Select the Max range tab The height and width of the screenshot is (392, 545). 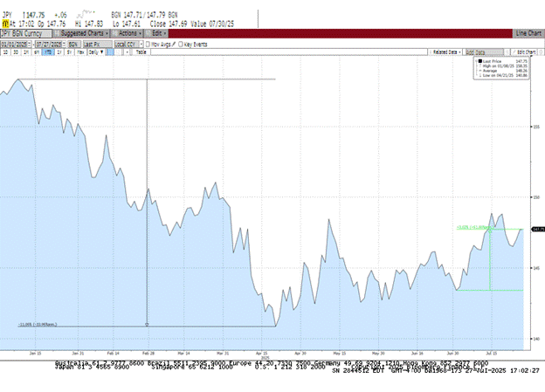click(80, 52)
